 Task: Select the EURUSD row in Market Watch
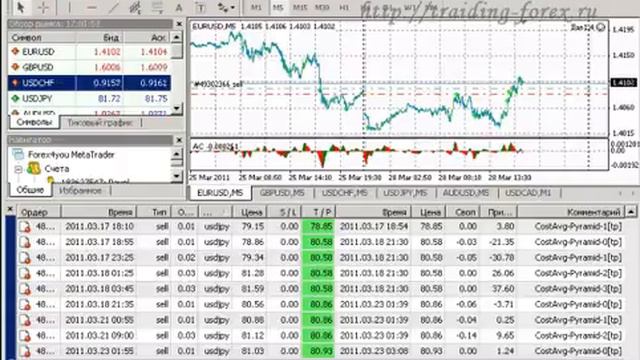tap(89, 51)
